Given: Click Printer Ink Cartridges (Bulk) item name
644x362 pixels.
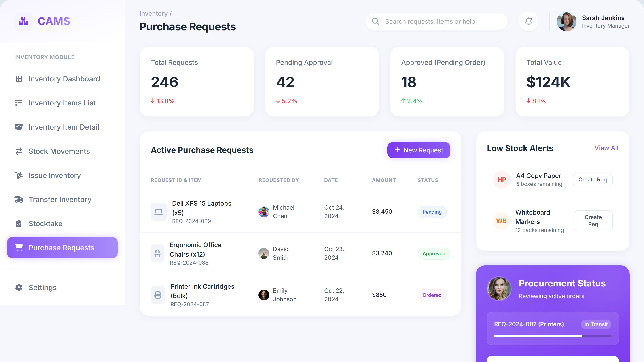Looking at the screenshot, I should click(x=202, y=291).
